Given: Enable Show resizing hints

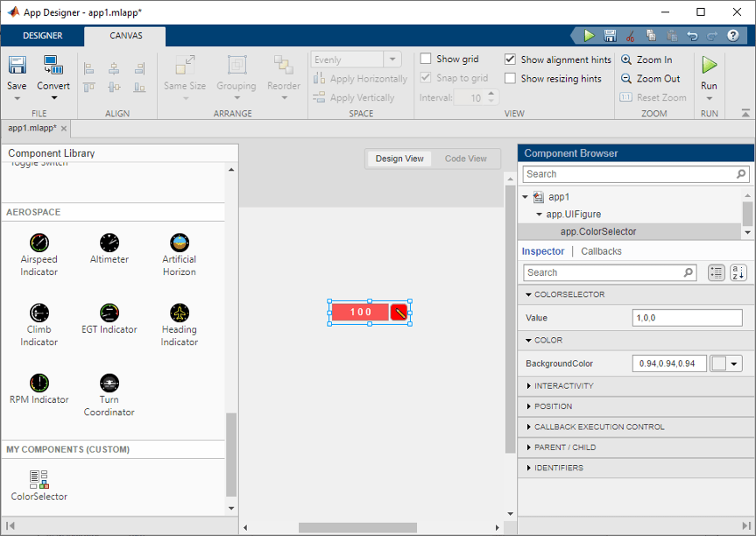Looking at the screenshot, I should 510,78.
